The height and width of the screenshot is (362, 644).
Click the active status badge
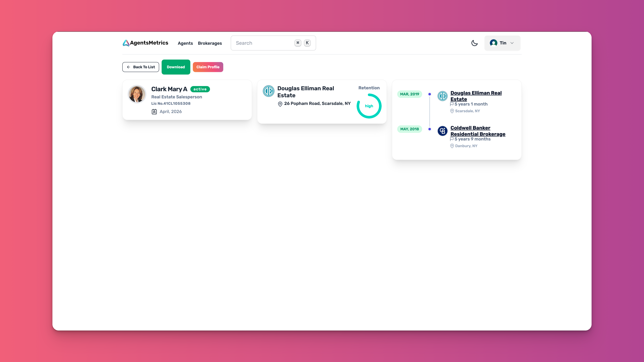coord(200,89)
